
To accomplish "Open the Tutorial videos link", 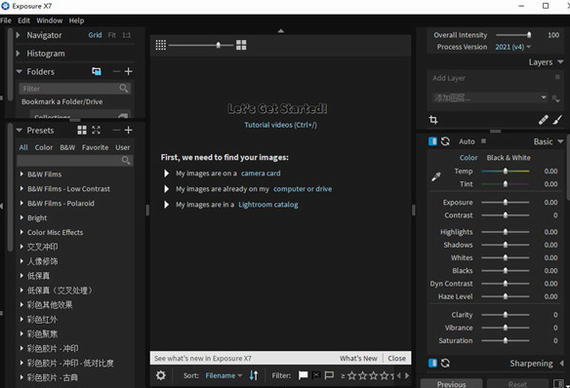I will (x=280, y=125).
